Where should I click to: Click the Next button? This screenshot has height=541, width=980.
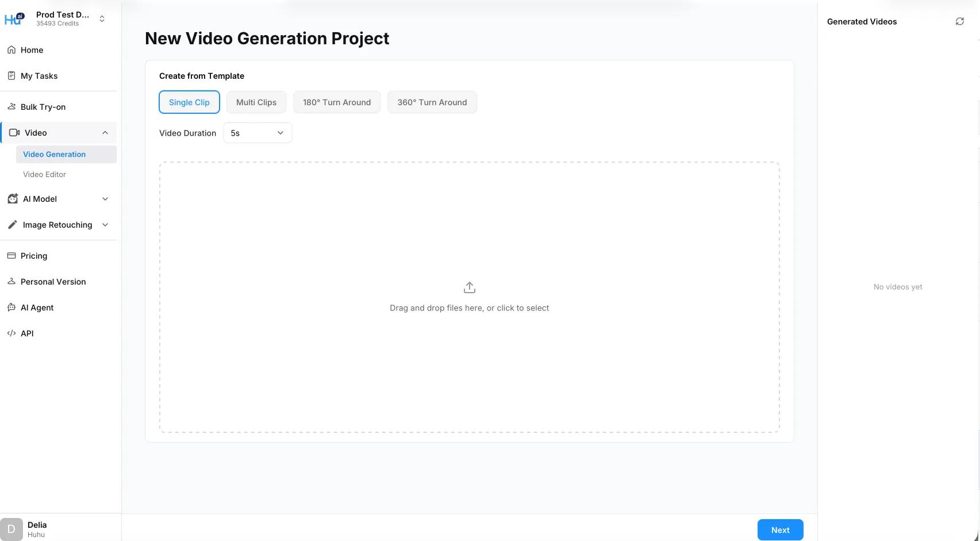tap(781, 530)
